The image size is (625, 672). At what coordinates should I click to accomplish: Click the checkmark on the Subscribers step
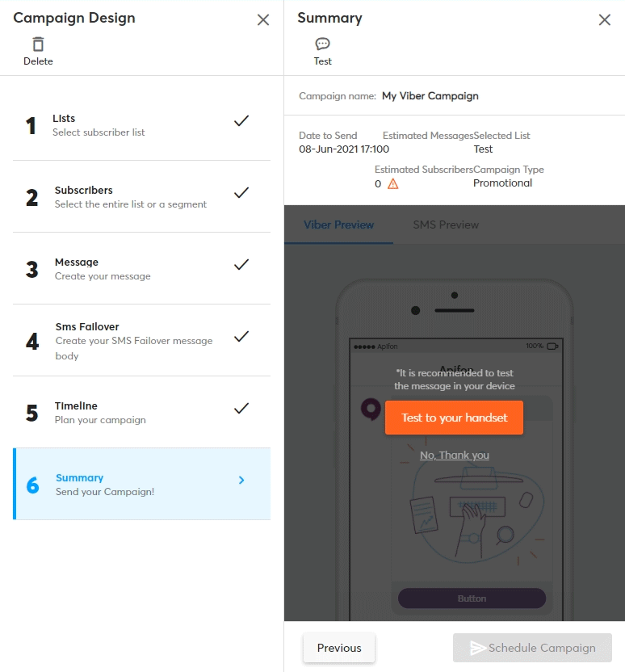pos(241,193)
